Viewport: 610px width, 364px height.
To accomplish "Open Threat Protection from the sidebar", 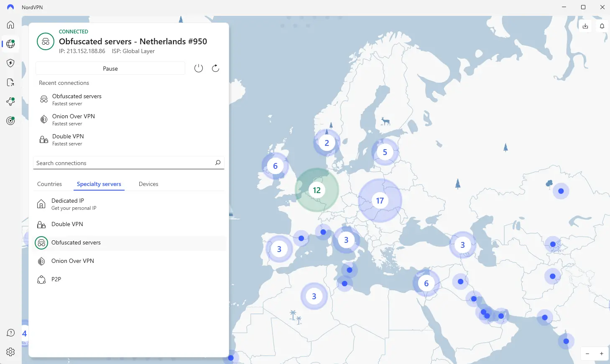I will [x=10, y=63].
